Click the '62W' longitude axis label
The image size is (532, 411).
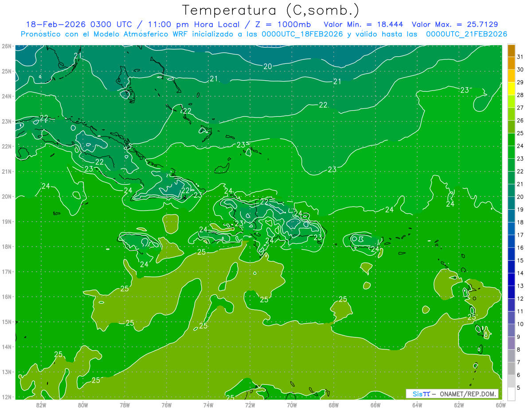459,405
